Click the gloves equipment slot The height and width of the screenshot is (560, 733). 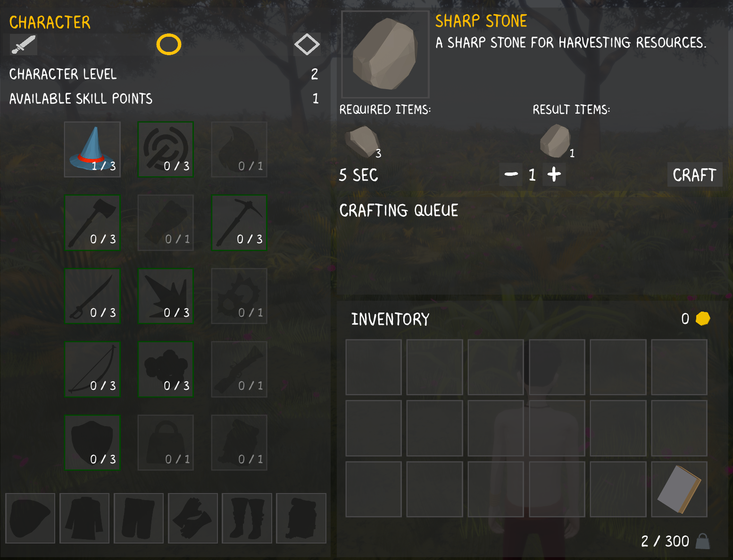192,518
